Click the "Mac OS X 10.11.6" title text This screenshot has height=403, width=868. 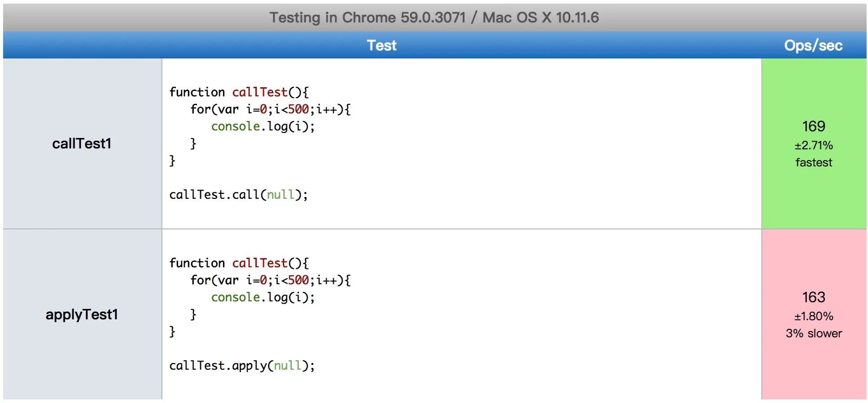pyautogui.click(x=541, y=18)
